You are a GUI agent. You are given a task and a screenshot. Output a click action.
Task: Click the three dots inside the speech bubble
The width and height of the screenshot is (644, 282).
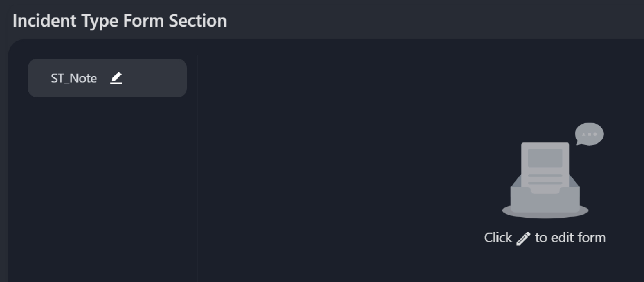click(589, 134)
